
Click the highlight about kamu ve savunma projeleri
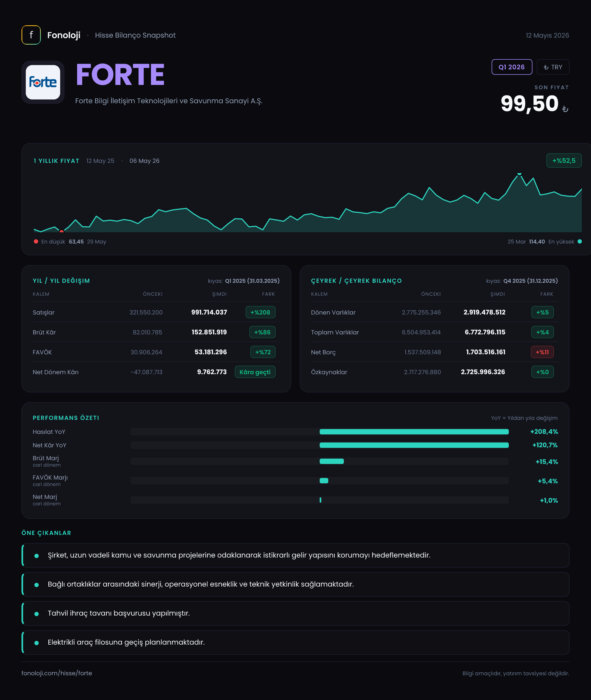pyautogui.click(x=295, y=555)
